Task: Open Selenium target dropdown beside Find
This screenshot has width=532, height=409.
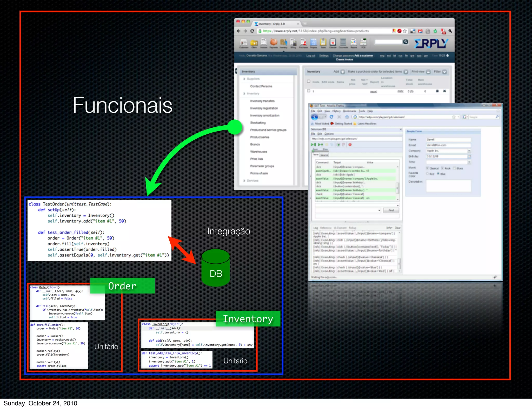Action: pyautogui.click(x=379, y=210)
